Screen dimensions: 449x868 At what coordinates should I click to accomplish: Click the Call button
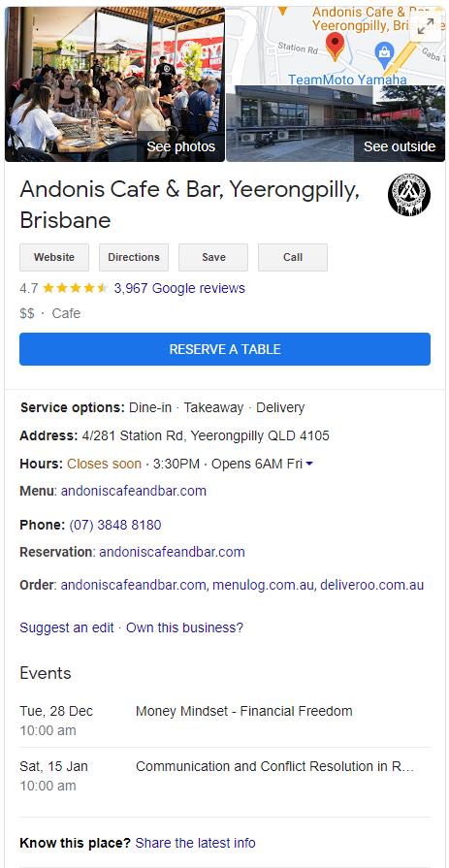pos(293,257)
